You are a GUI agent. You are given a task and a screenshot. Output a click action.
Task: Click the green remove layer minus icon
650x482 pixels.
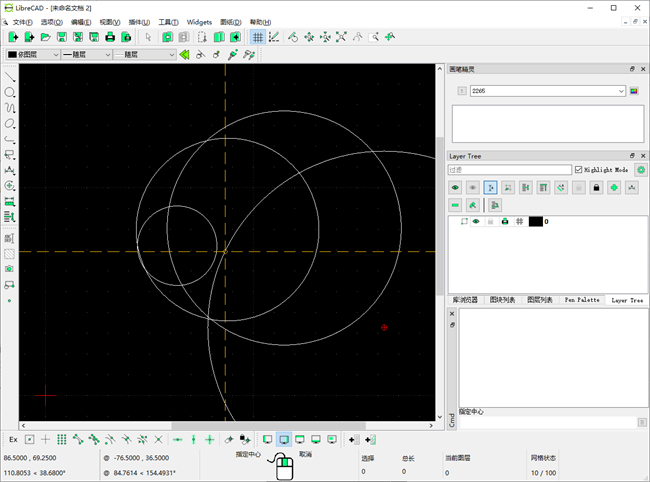[455, 205]
